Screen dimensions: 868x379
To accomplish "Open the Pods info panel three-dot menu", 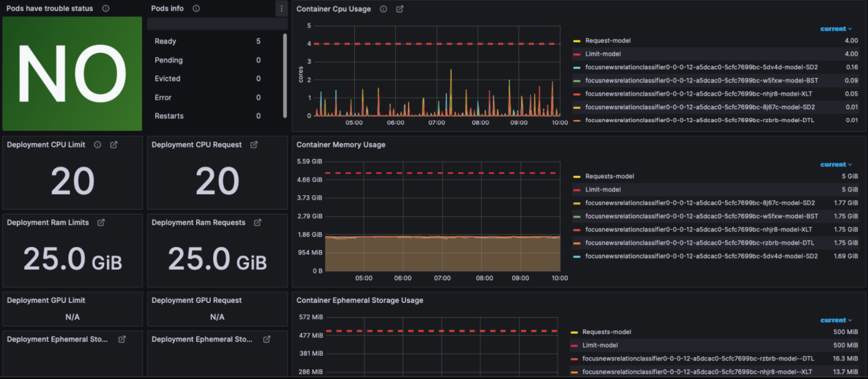I will pyautogui.click(x=281, y=8).
